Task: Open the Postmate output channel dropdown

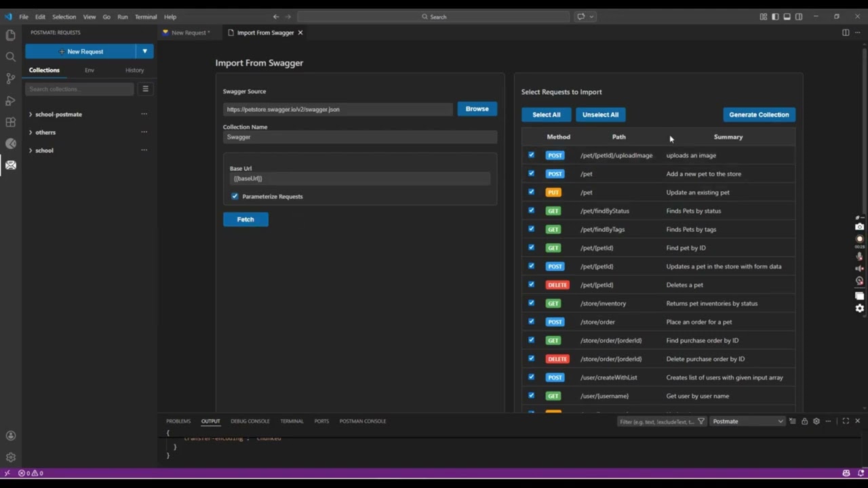Action: [x=747, y=421]
